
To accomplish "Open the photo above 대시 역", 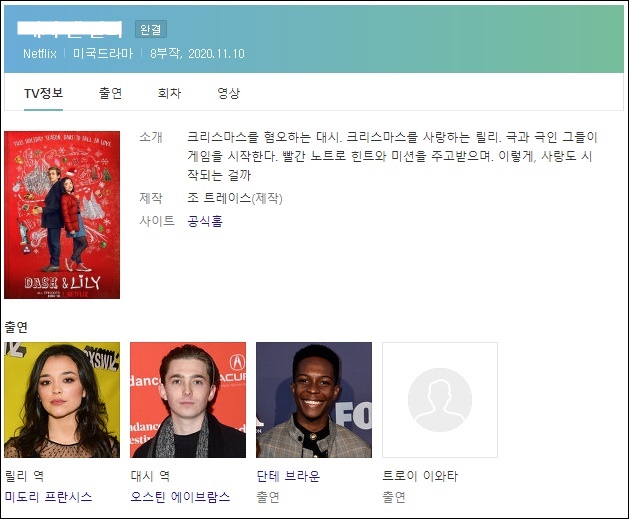I will click(188, 400).
